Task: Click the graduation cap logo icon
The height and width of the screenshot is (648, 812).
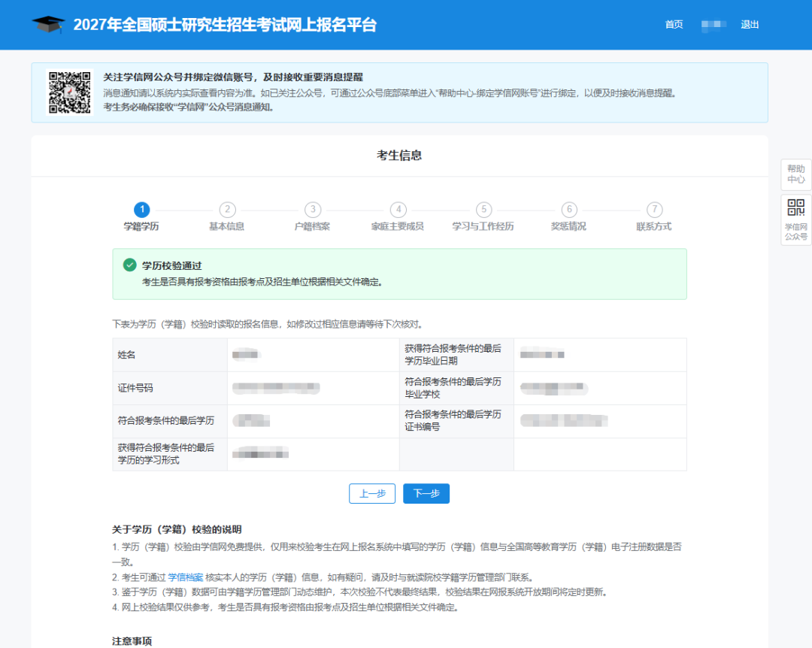Action: pyautogui.click(x=48, y=24)
